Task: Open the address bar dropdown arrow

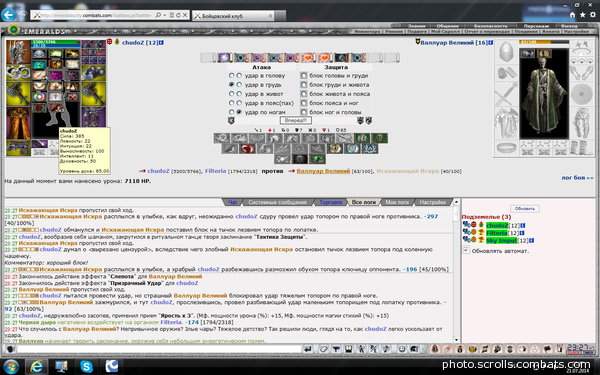Action: click(165, 15)
